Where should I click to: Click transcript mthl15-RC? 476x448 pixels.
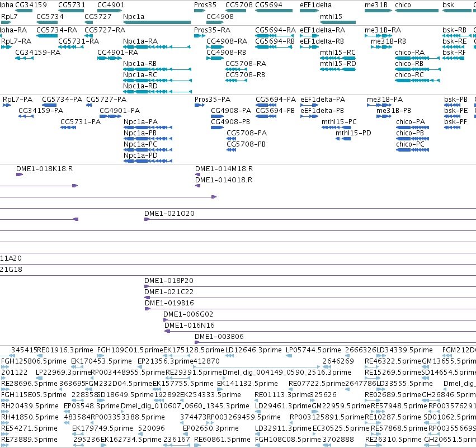[338, 58]
